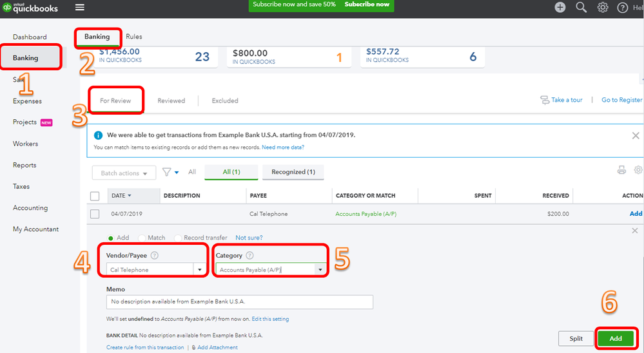Click Accounts Payable (A/P) in transaction row
Viewport: 644px width, 353px height.
pyautogui.click(x=366, y=214)
